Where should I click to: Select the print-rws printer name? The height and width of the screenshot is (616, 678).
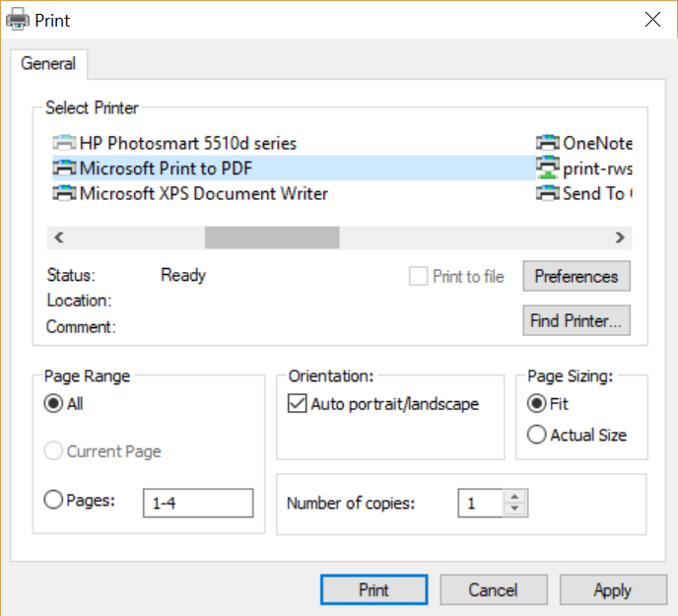597,169
